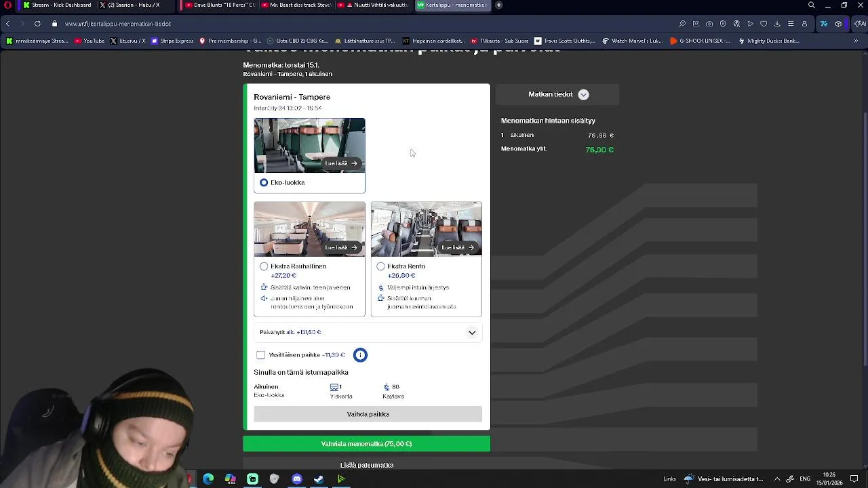The height and width of the screenshot is (488, 868).
Task: Open the Travis Scott Outfits bookmark
Action: click(564, 41)
